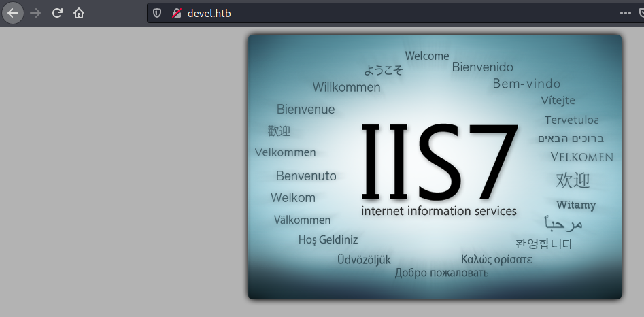Screen dimensions: 644x317
Task: Click the 'Willkommen' greeting text
Action: tap(346, 87)
